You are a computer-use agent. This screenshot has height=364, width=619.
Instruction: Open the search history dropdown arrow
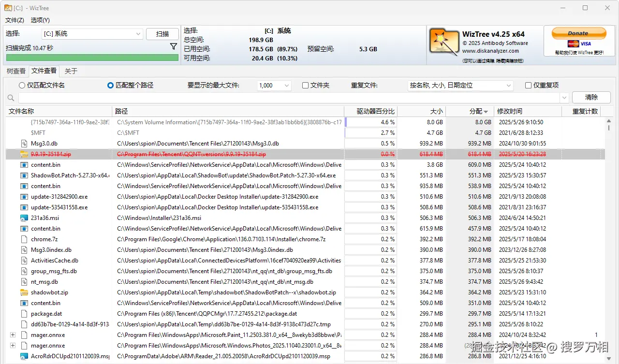coord(564,98)
